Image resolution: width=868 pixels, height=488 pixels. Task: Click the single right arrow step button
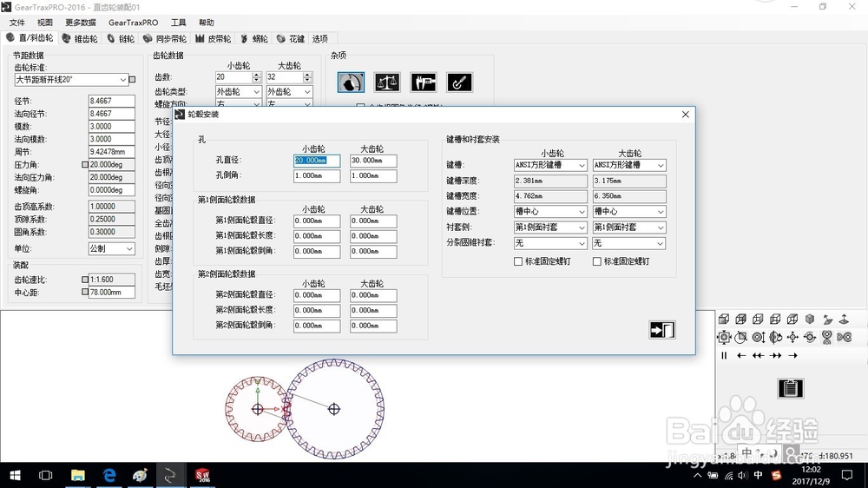(x=792, y=356)
